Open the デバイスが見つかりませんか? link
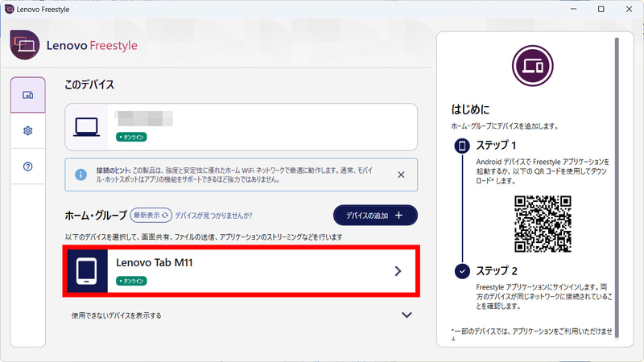This screenshot has height=362, width=644. pos(213,216)
